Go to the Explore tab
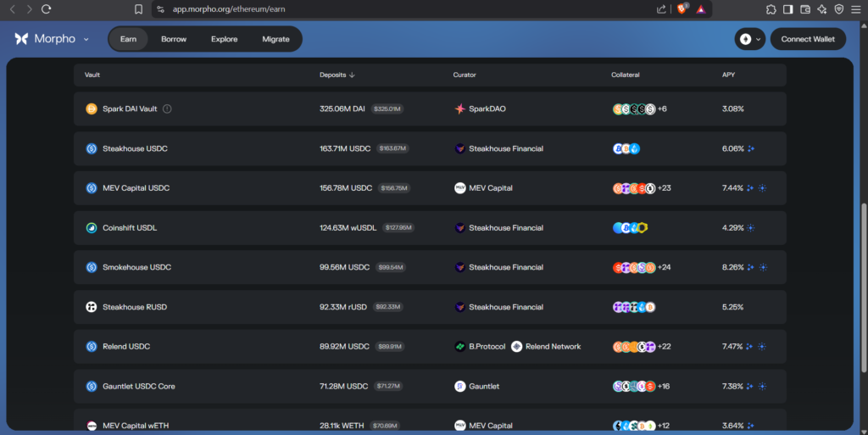The height and width of the screenshot is (435, 868). tap(224, 39)
